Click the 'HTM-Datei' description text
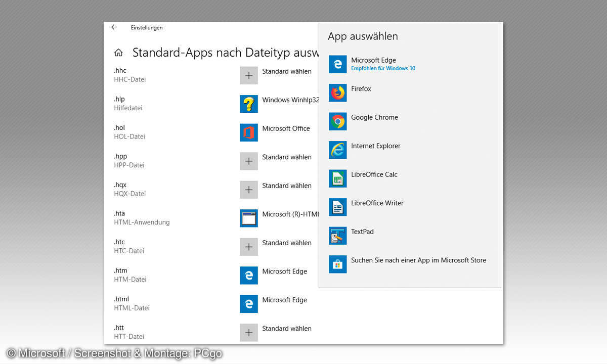The width and height of the screenshot is (607, 364). coord(130,280)
